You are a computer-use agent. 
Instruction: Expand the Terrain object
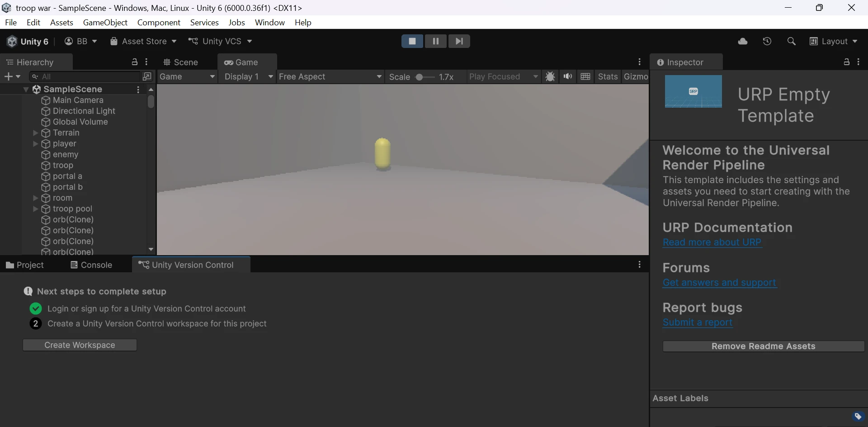35,133
